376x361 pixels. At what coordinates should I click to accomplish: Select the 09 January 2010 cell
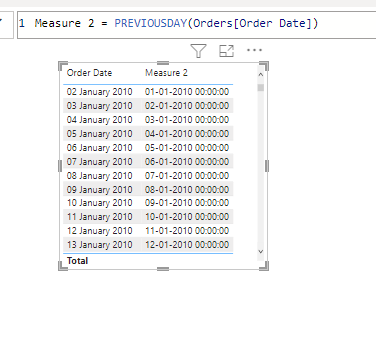(99, 190)
